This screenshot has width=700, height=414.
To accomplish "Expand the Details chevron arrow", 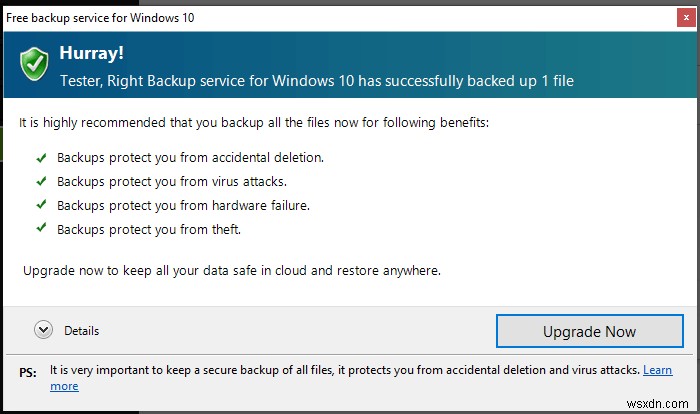I will point(42,330).
